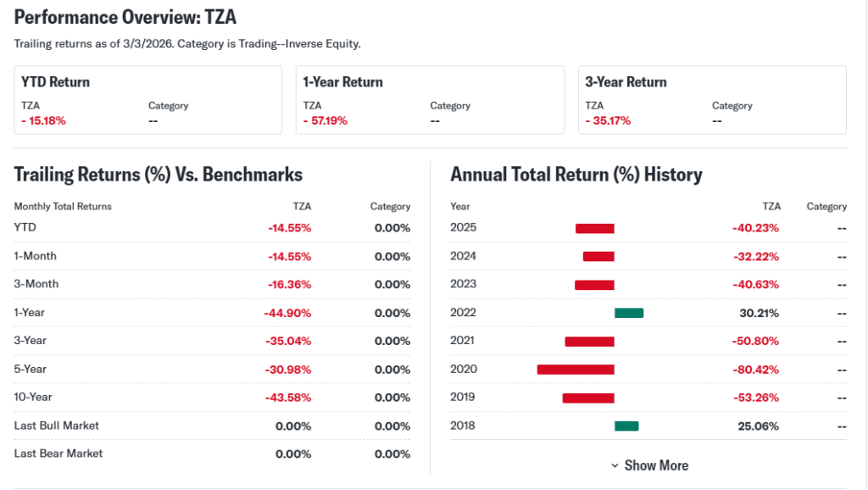The image size is (868, 490).
Task: Click the -80.42% return for 2020
Action: click(755, 370)
